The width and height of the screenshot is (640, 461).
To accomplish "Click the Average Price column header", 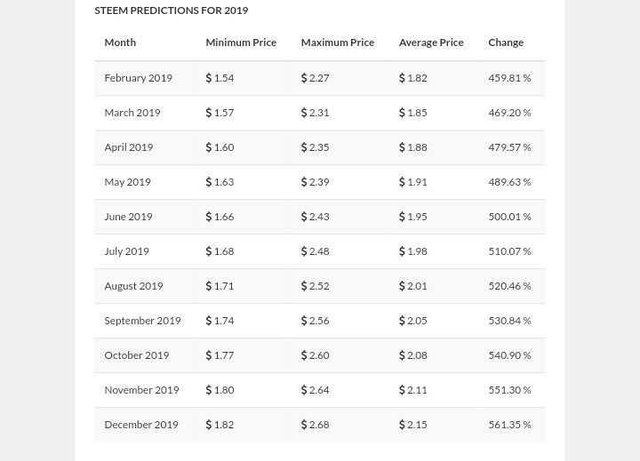I will click(x=431, y=42).
